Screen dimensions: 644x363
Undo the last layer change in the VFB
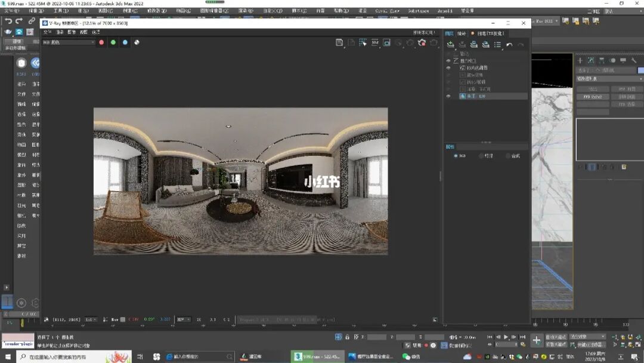tap(509, 44)
